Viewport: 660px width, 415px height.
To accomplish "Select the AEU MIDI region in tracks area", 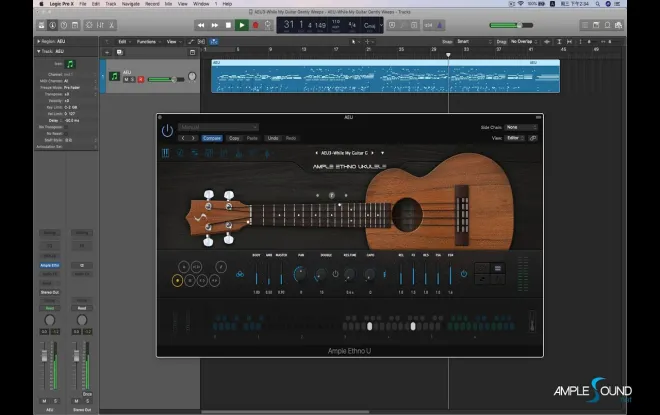I will 386,76.
